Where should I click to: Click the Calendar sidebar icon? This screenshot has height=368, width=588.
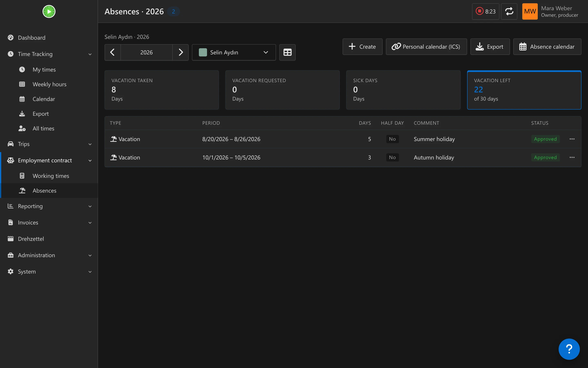point(22,99)
